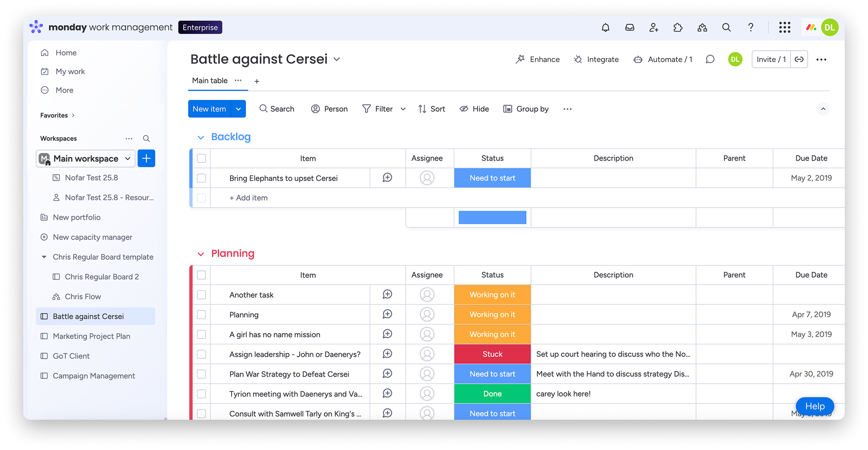Open Main table tab three-dot menu
Screen dimensions: 868x450
click(x=238, y=81)
